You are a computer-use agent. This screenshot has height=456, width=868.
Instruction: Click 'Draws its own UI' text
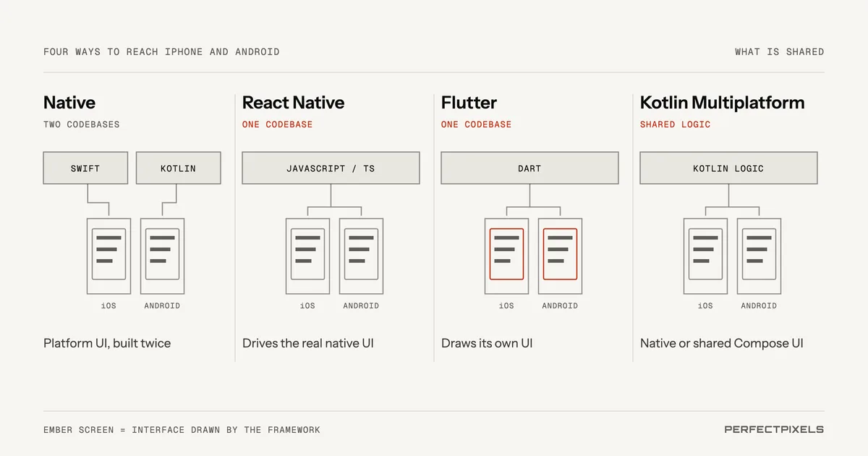tap(487, 343)
